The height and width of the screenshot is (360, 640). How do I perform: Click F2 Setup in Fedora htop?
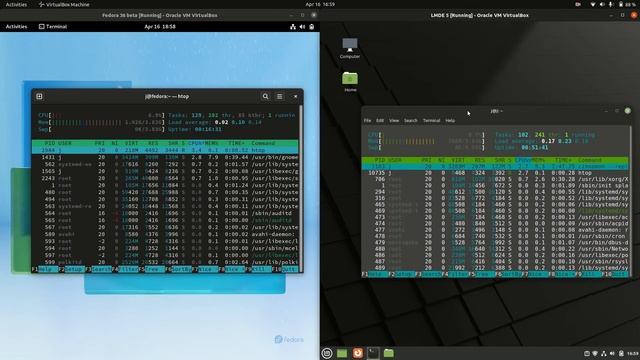pos(73,269)
